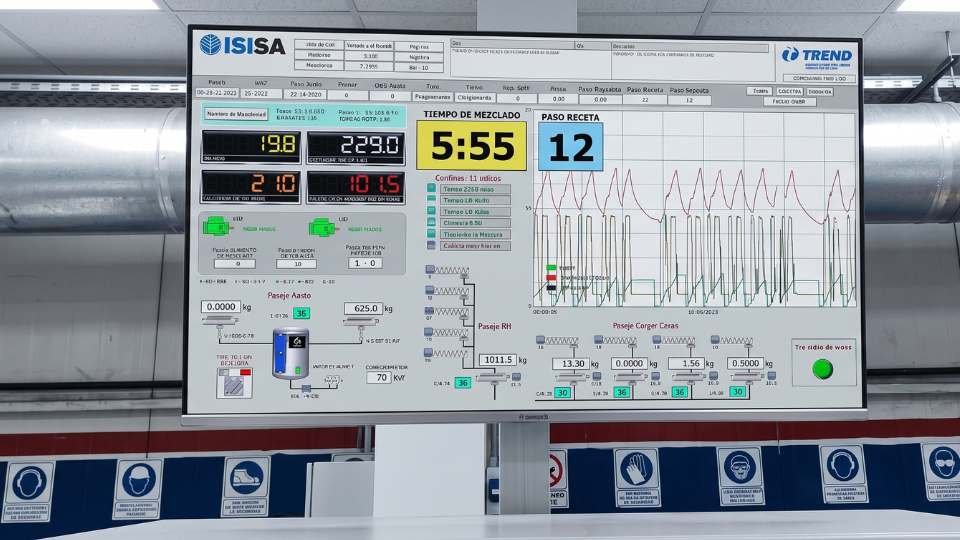Toggle the teal indicator beside Tempo 2260
960x540 pixels.
(x=432, y=189)
